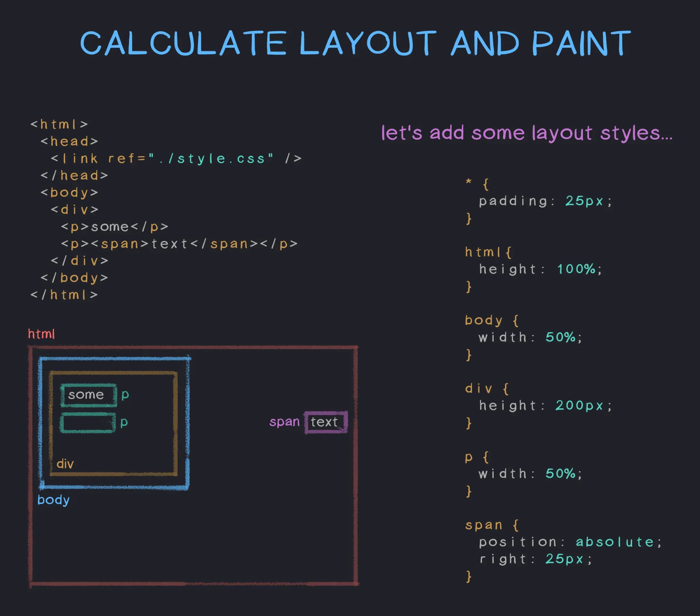This screenshot has height=616, width=700.
Task: Select the 'html { height: 100%; }' rule
Action: (533, 269)
